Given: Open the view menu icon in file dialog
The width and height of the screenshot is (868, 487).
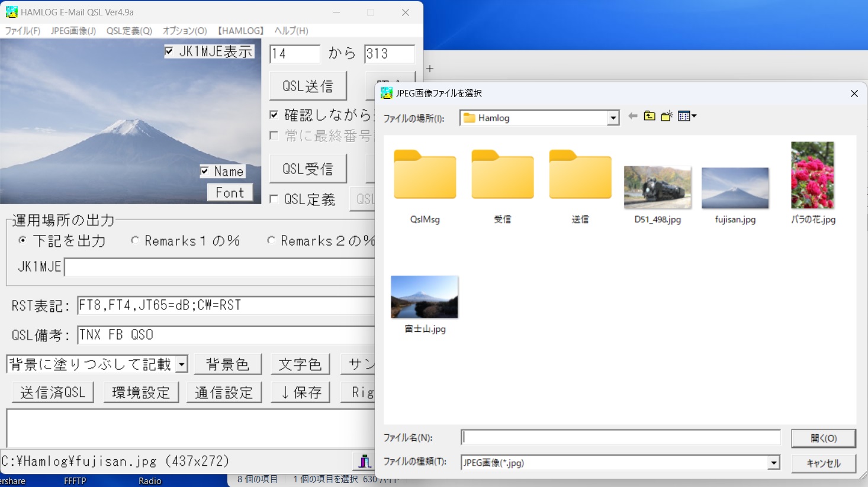Looking at the screenshot, I should click(687, 116).
